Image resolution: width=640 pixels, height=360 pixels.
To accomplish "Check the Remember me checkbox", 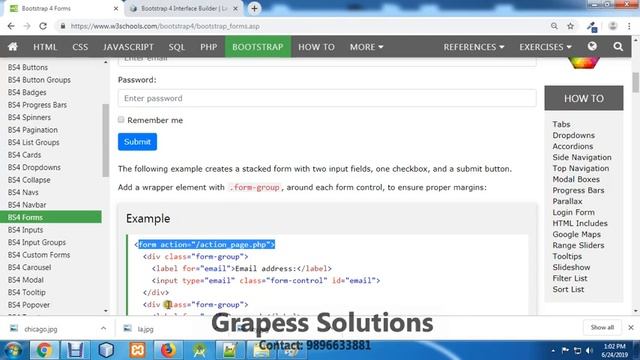I will click(x=121, y=120).
